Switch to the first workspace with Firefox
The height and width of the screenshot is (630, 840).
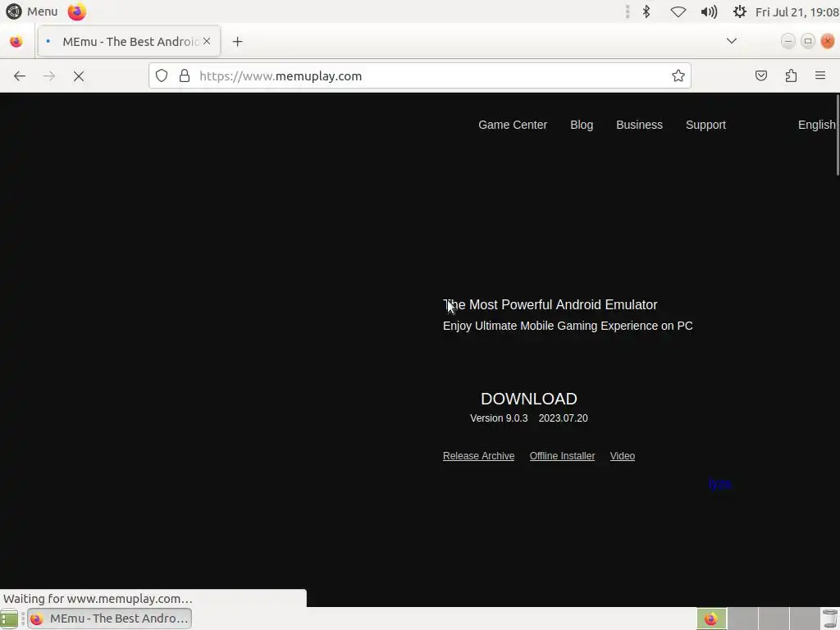(711, 619)
